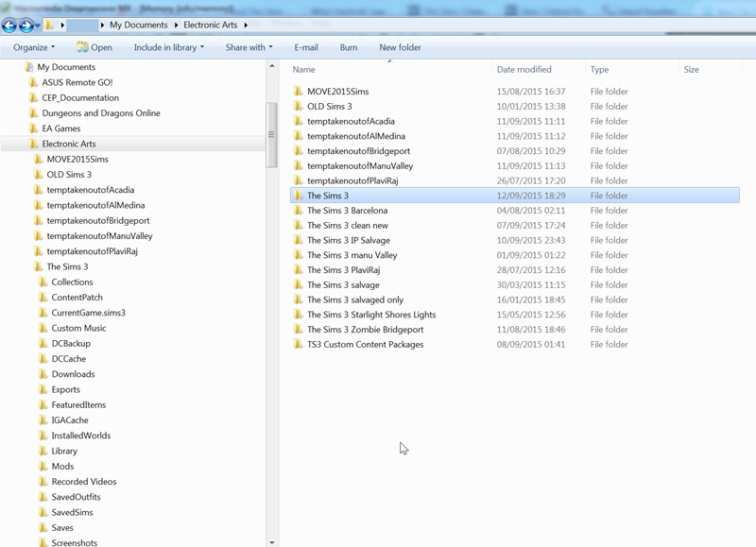Open the Share with dropdown

click(249, 47)
